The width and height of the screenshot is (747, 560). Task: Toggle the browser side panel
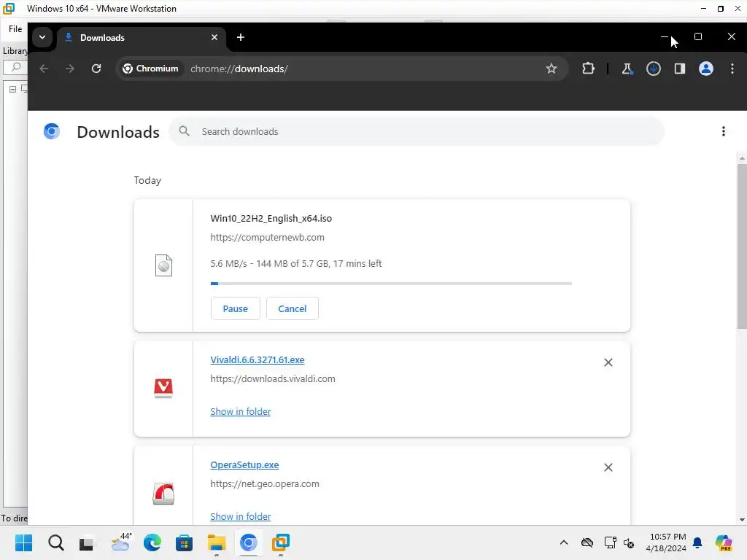coord(680,69)
